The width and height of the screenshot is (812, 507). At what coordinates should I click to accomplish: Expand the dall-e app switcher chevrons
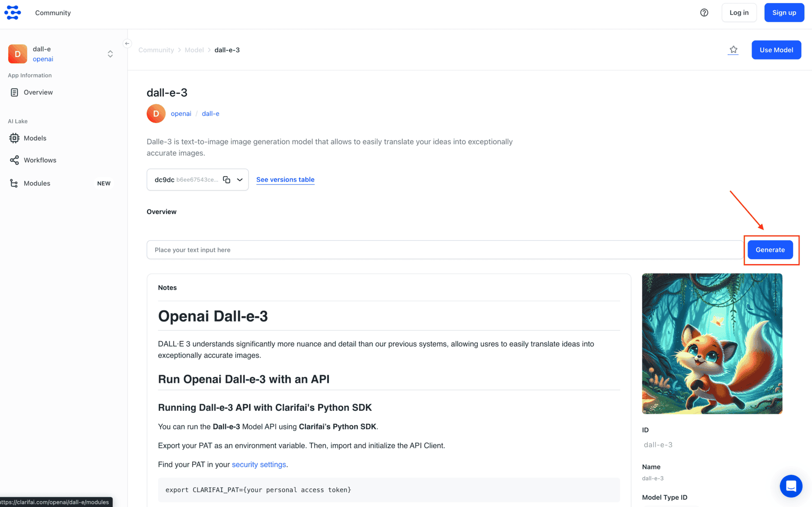point(110,54)
